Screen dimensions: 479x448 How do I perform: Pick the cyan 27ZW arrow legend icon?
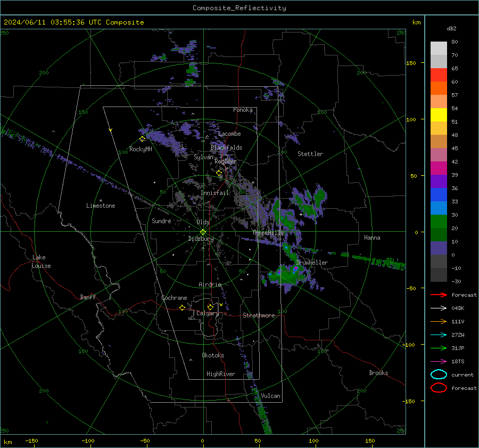pos(439,335)
